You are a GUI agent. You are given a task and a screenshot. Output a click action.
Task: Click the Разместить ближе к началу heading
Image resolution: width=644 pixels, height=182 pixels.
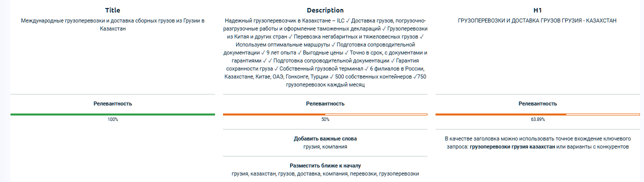coord(325,165)
